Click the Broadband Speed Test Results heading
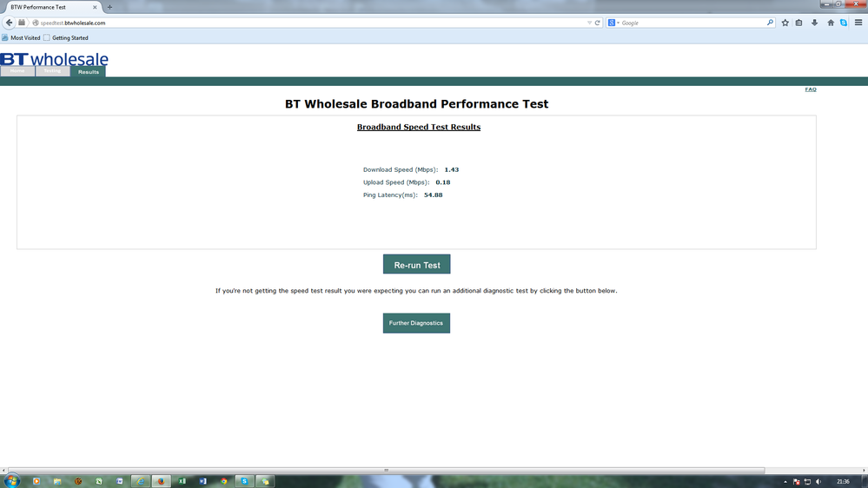Viewport: 868px width, 488px height. point(419,127)
